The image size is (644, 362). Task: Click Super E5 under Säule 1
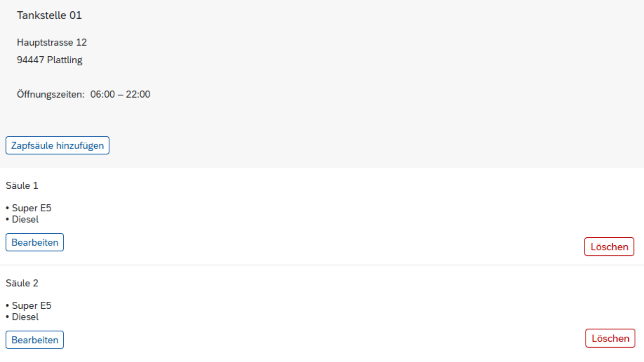[x=32, y=208]
